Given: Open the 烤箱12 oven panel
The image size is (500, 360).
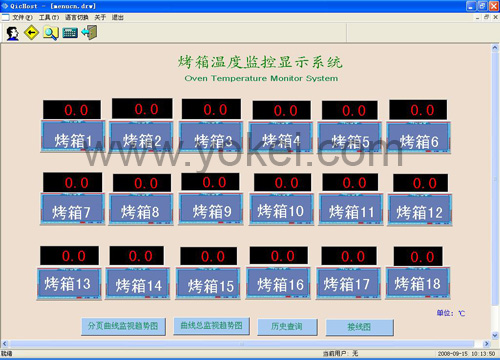Looking at the screenshot, I should 420,210.
